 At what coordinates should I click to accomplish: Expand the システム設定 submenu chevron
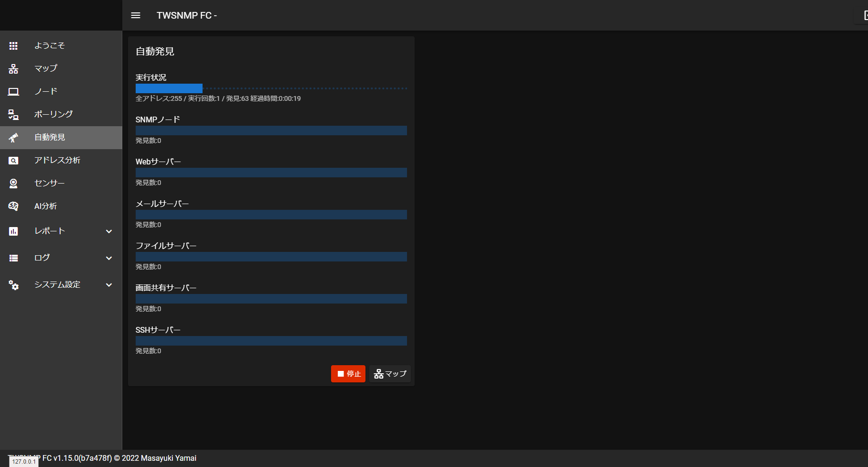(109, 285)
